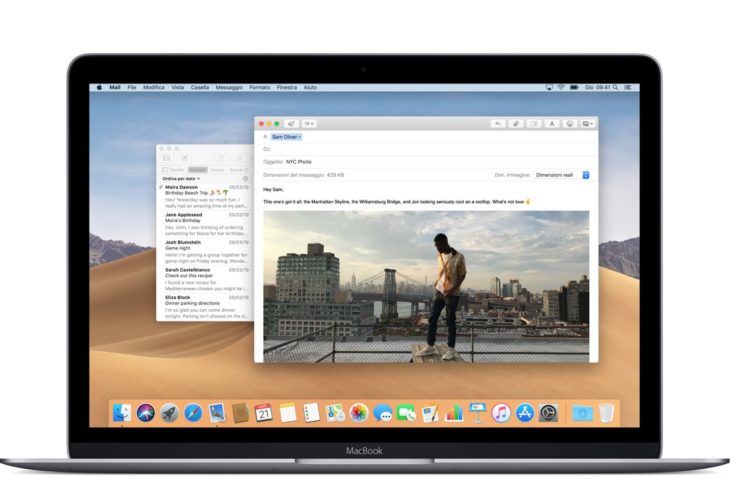Open the Casella menu
The image size is (741, 486).
pyautogui.click(x=200, y=87)
